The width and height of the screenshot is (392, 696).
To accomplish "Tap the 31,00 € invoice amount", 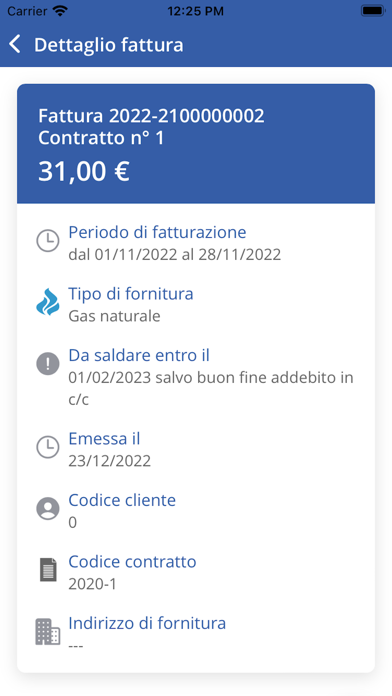I will point(84,171).
